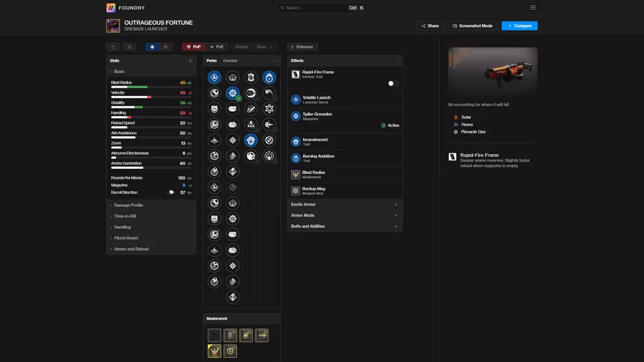Click the Ctrl K shortcut hint
Image resolution: width=644 pixels, height=362 pixels.
point(357,8)
